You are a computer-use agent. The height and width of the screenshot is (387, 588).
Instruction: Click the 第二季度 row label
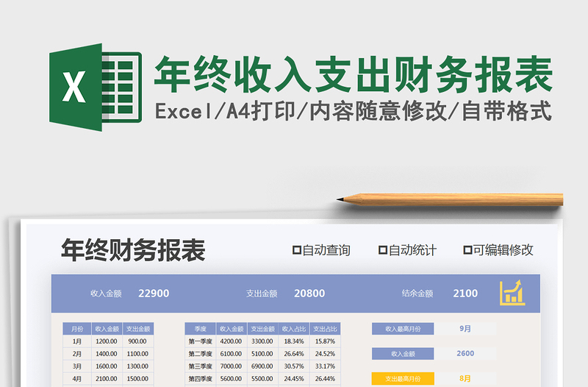coord(200,354)
